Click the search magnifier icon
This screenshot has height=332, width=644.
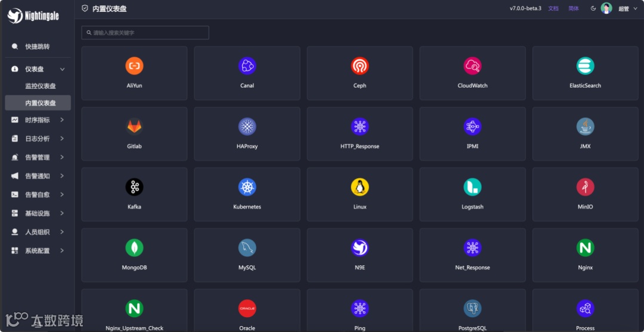[x=89, y=32]
